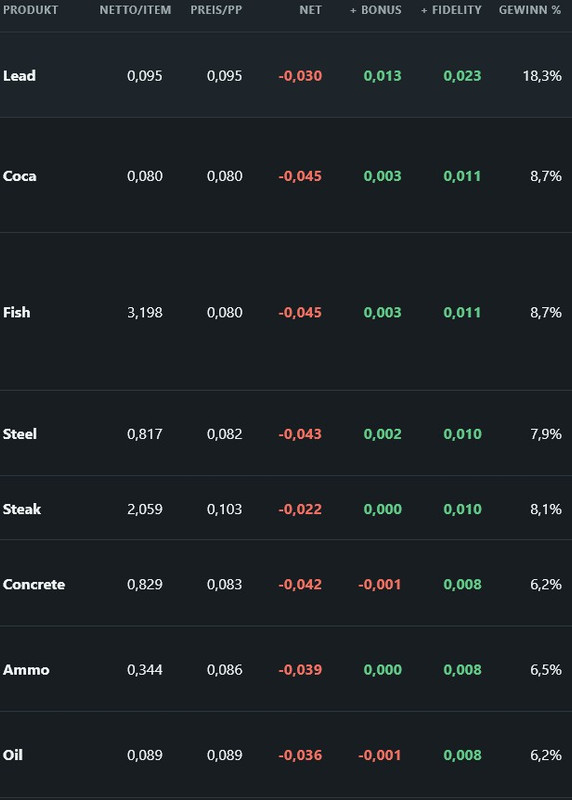
Task: Sort by + FIDELITY column header
Action: [451, 10]
